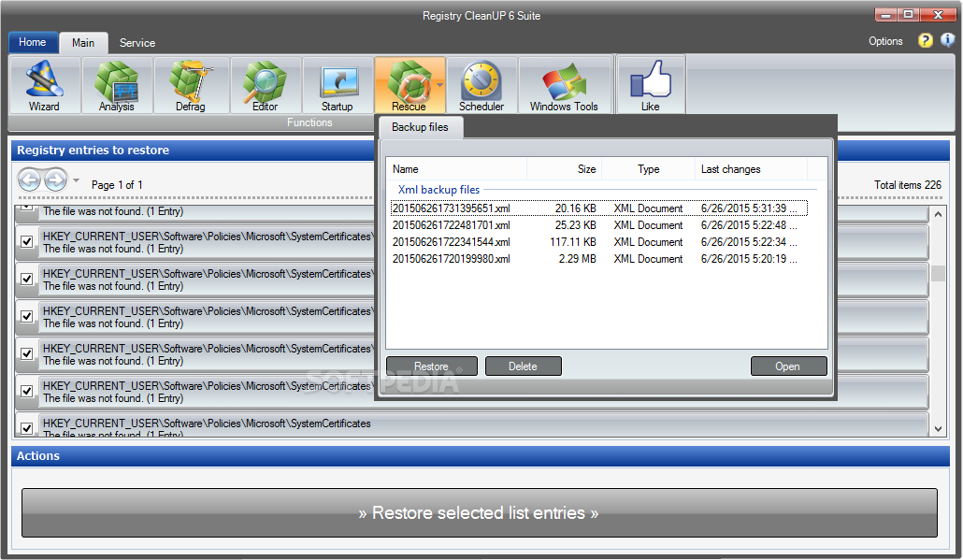
Task: Select backup file 201506261722341544.xml
Action: click(598, 242)
